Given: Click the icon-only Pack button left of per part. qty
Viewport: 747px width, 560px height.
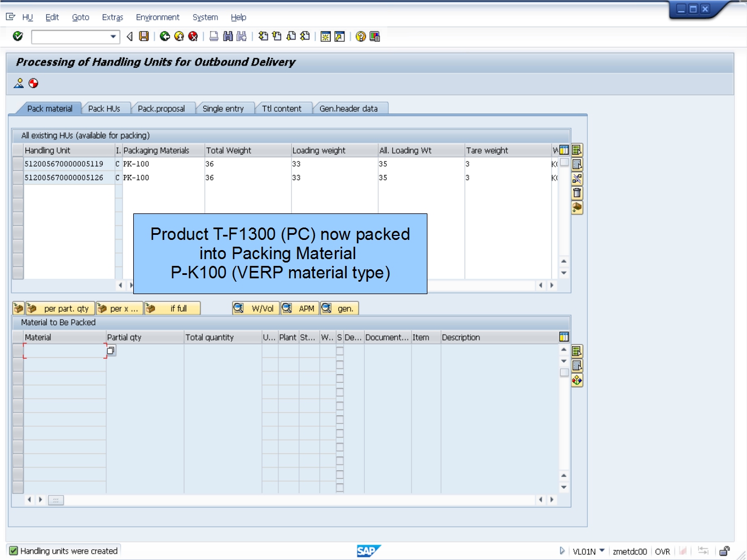Looking at the screenshot, I should 18,308.
